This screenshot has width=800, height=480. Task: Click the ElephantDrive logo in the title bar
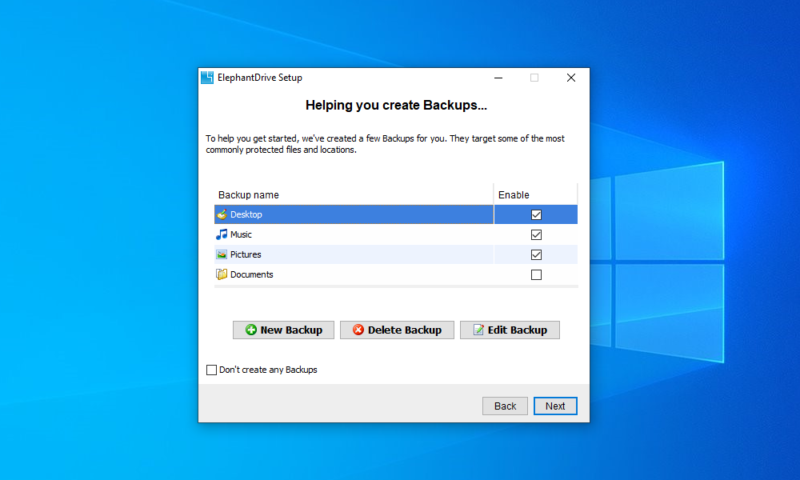tap(207, 78)
